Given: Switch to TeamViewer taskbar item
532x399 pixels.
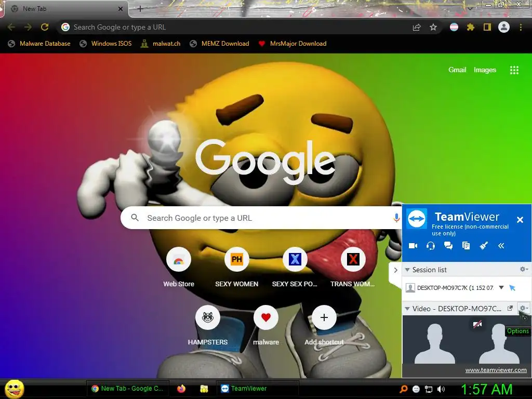Looking at the screenshot, I should (x=257, y=389).
